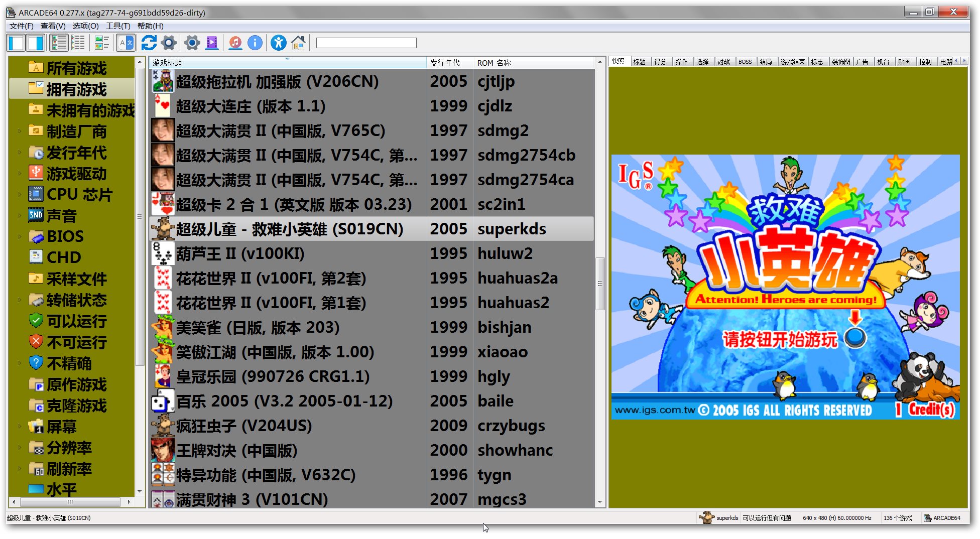Focus the toolbar search box

tap(366, 43)
